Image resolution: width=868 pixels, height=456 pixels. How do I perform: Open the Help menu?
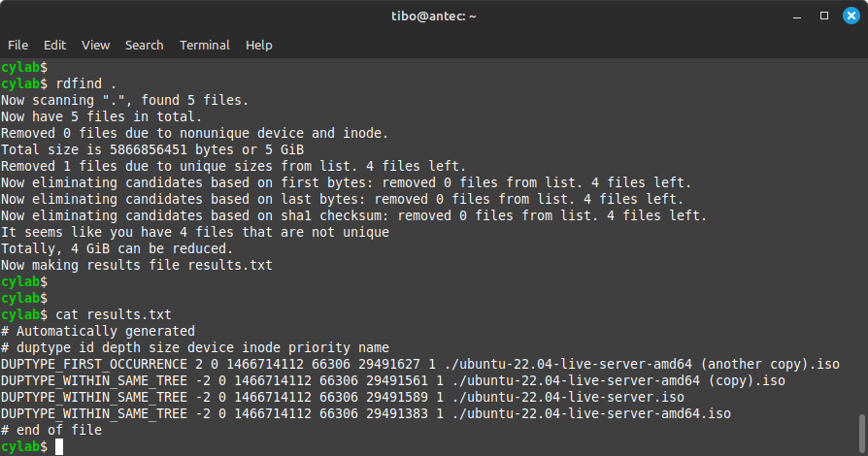click(258, 46)
